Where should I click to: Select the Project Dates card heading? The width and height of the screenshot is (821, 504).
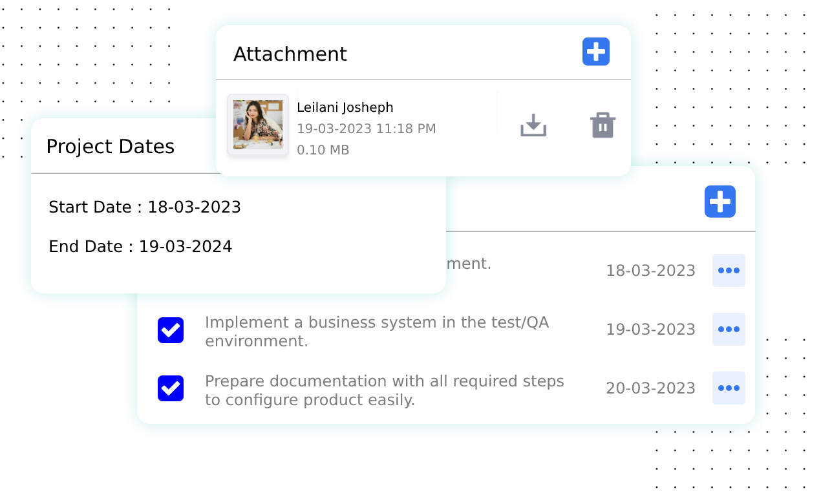click(x=110, y=147)
